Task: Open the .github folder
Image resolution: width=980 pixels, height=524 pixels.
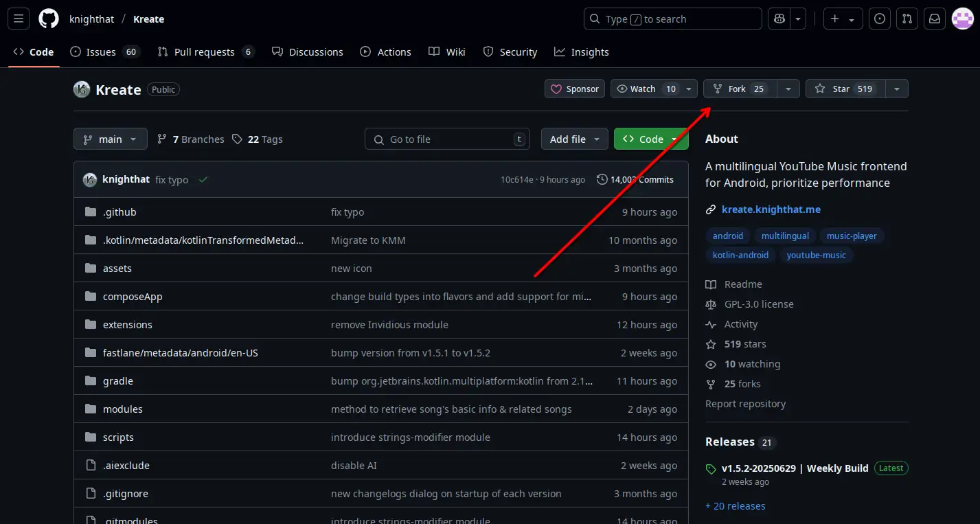Action: (x=119, y=212)
